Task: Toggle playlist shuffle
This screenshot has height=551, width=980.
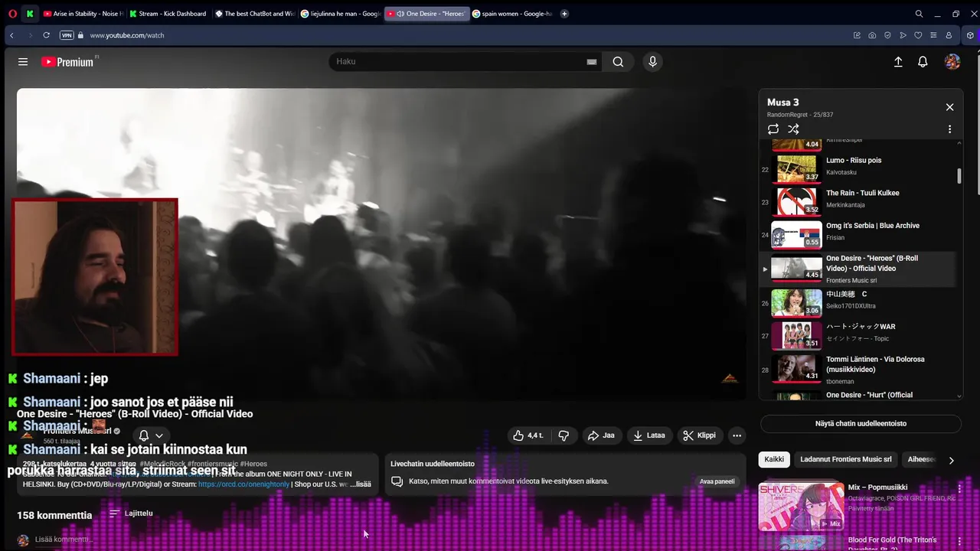Action: 793,129
